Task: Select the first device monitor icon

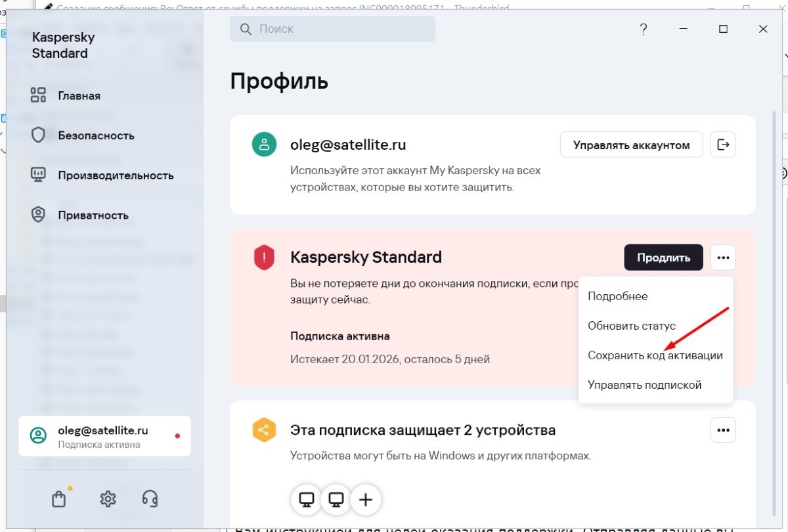Action: [x=306, y=500]
